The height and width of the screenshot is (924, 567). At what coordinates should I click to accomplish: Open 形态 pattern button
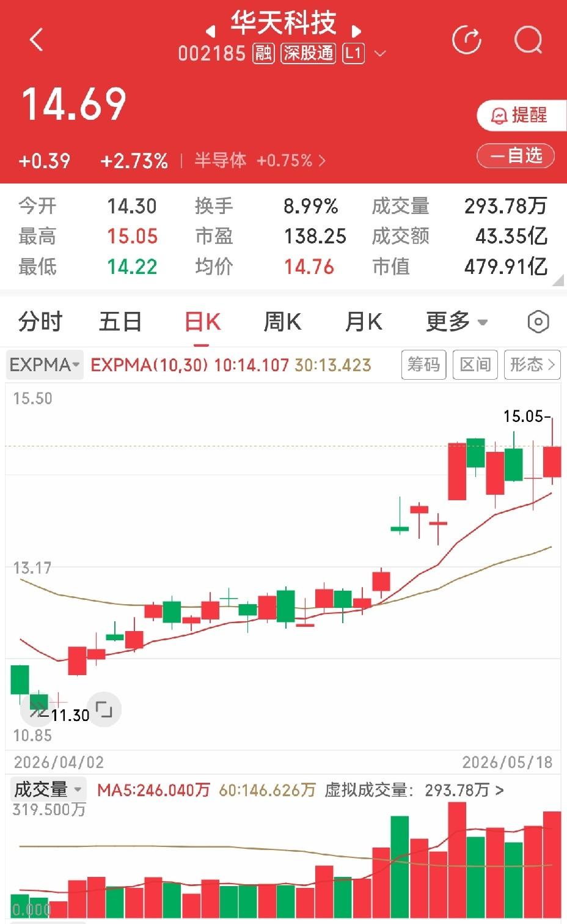pos(532,365)
